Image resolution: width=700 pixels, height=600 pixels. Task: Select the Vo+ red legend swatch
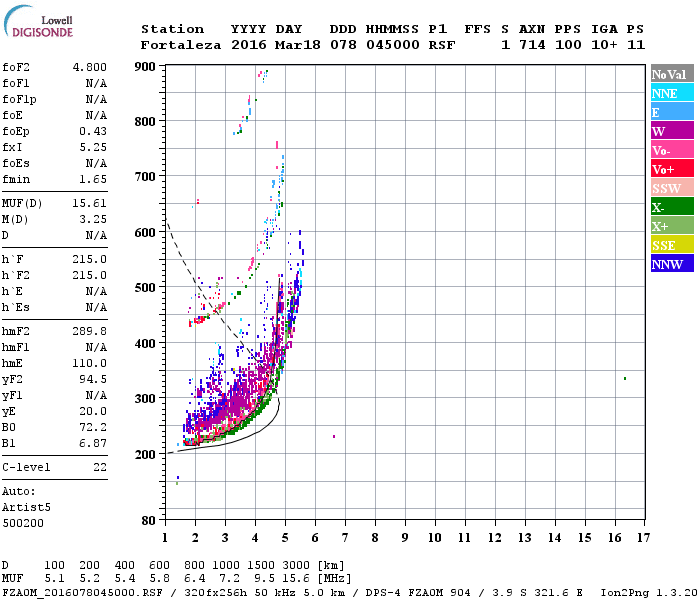(x=672, y=169)
